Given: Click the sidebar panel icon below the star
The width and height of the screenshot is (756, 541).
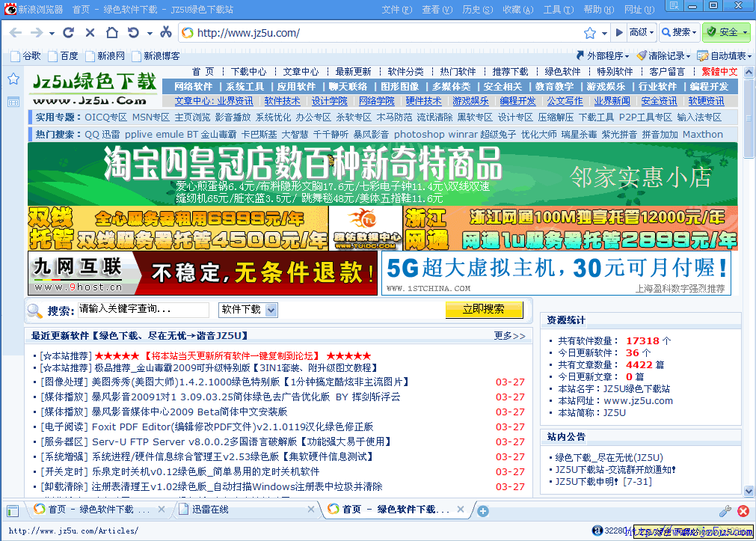Looking at the screenshot, I should coord(13,102).
